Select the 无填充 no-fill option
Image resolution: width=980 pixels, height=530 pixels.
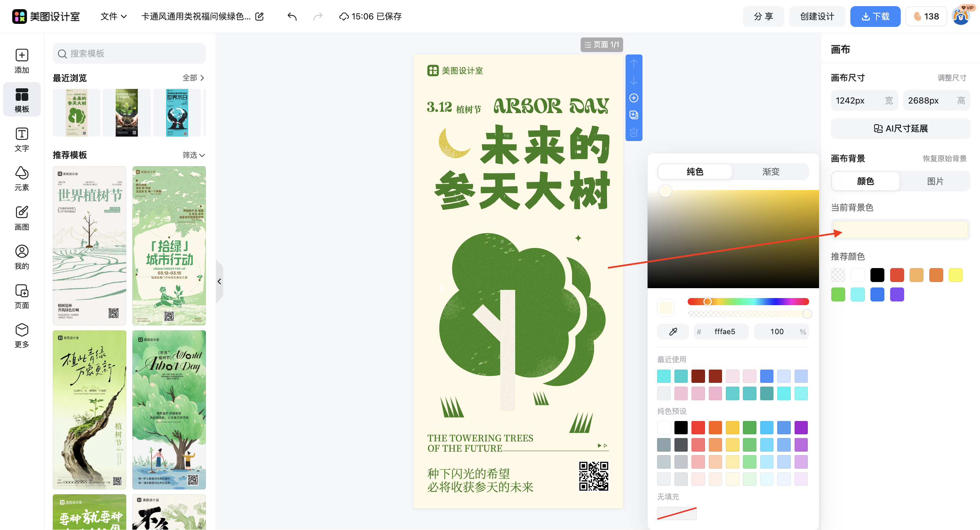677,513
